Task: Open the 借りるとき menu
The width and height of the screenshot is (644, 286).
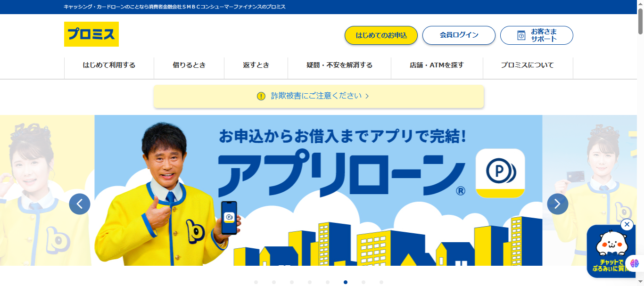Action: [x=189, y=65]
